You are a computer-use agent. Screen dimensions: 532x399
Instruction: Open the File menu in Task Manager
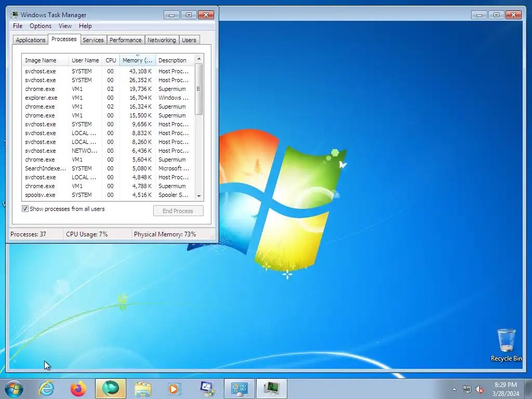pyautogui.click(x=18, y=26)
